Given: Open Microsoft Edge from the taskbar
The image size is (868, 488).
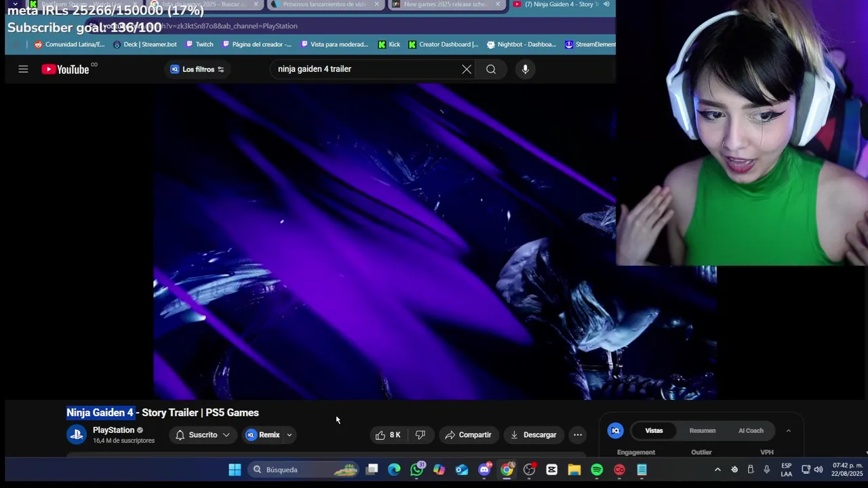Looking at the screenshot, I should point(394,470).
